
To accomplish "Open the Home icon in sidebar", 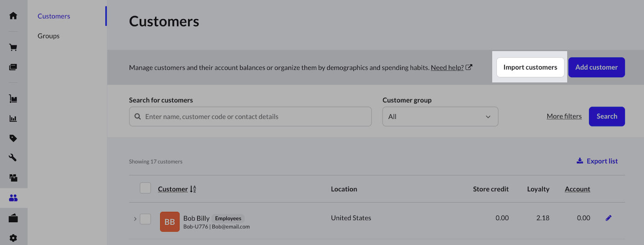I will click(x=13, y=16).
